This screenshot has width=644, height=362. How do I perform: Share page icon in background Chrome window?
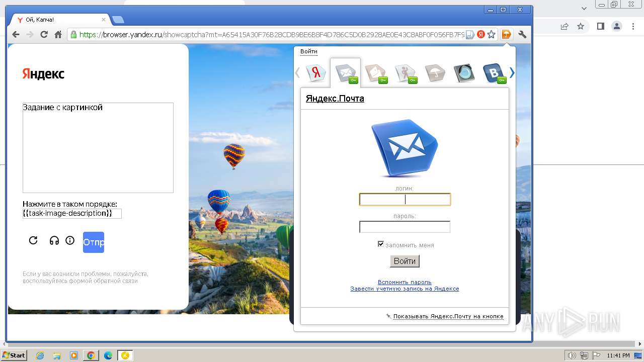pyautogui.click(x=565, y=26)
